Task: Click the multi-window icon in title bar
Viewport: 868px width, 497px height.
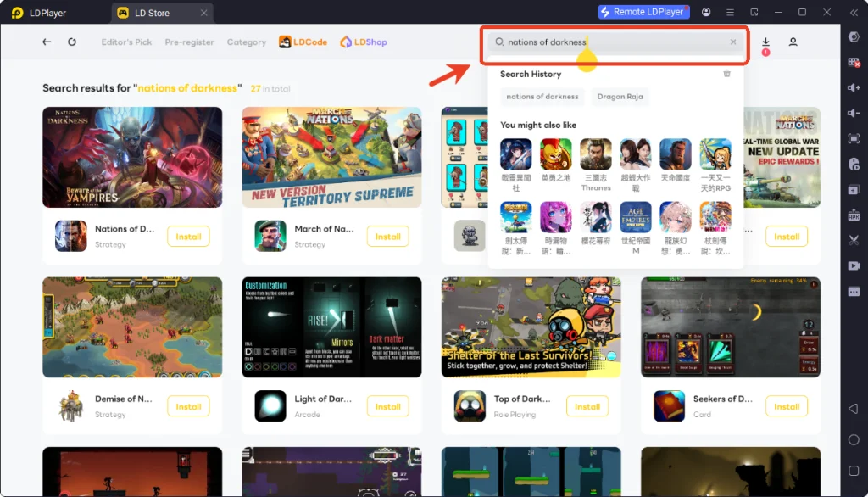Action: coord(754,12)
